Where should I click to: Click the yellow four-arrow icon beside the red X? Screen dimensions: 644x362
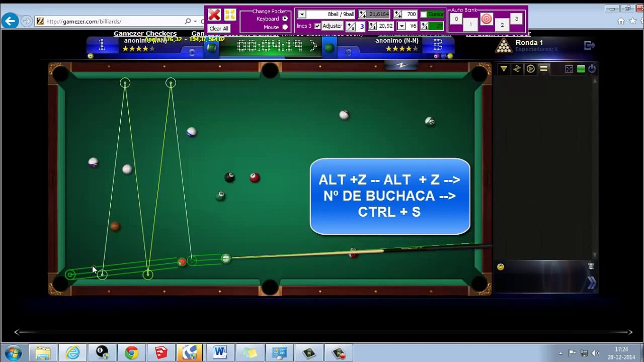(x=230, y=15)
